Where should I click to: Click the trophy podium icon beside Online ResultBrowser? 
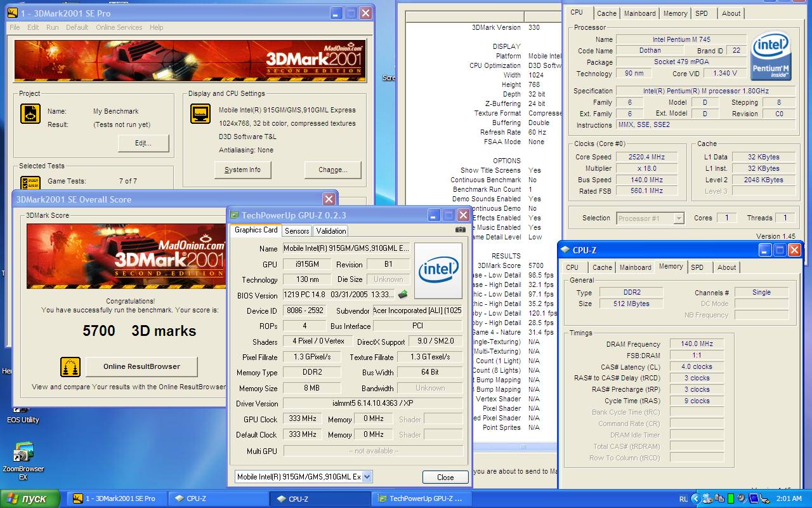70,366
